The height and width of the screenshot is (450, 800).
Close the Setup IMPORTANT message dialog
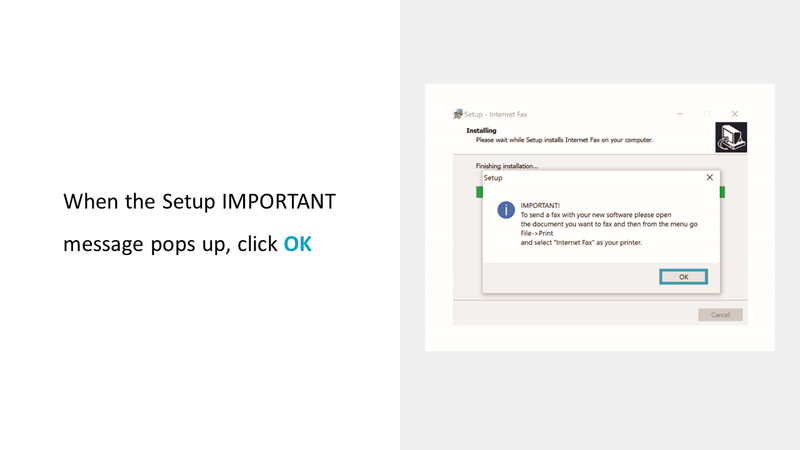tap(709, 177)
